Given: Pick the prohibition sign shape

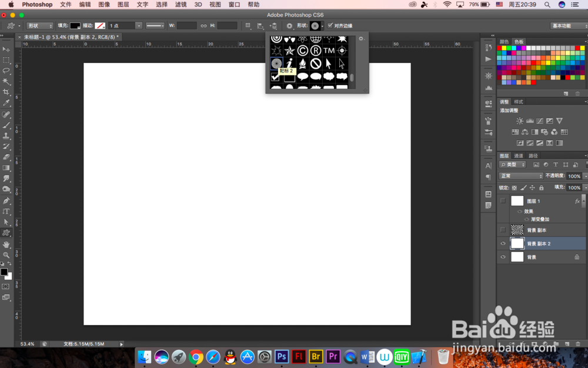Looking at the screenshot, I should coord(316,64).
